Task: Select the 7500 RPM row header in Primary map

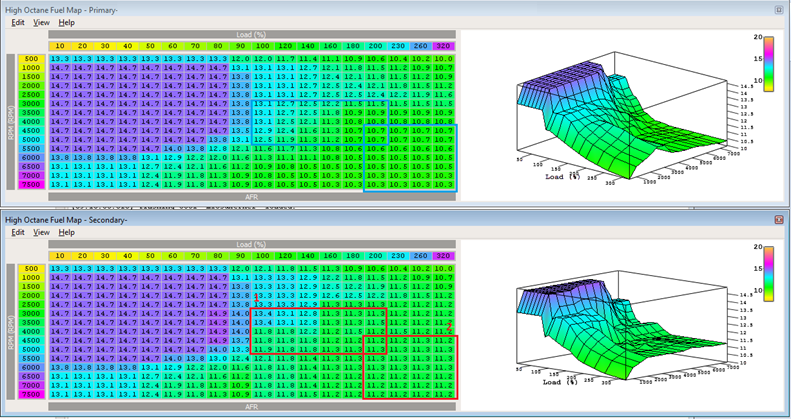Action: click(x=31, y=184)
